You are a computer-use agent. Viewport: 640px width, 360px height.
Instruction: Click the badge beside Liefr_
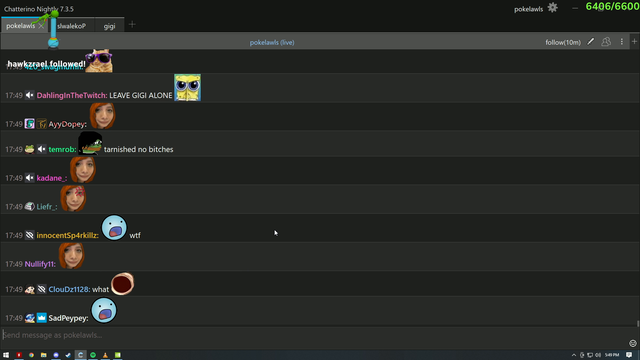[29, 207]
